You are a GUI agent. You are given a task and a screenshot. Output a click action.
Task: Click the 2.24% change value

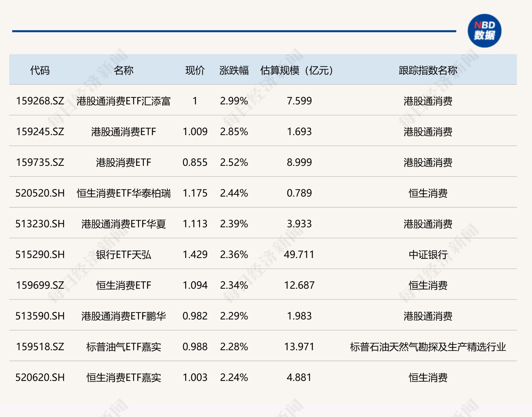[234, 378]
